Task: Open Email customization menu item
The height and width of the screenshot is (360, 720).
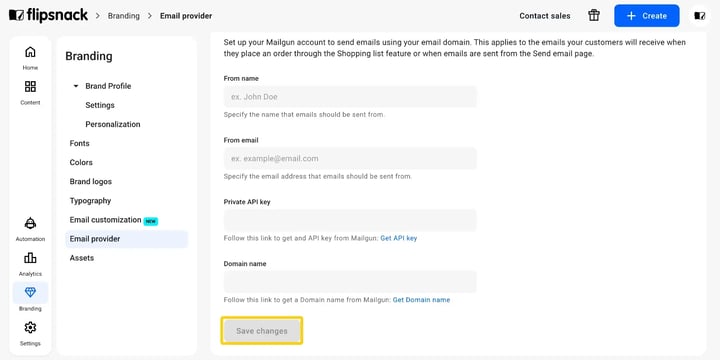Action: tap(105, 220)
